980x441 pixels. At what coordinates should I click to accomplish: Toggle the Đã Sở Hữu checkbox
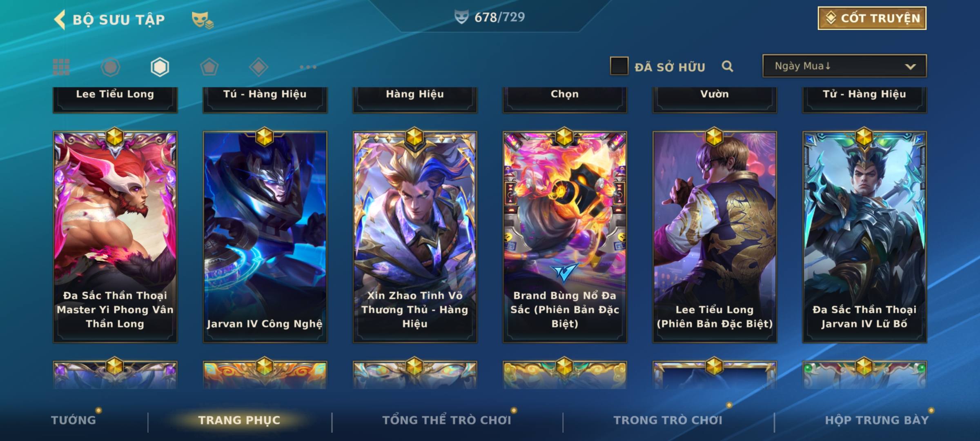pos(619,66)
